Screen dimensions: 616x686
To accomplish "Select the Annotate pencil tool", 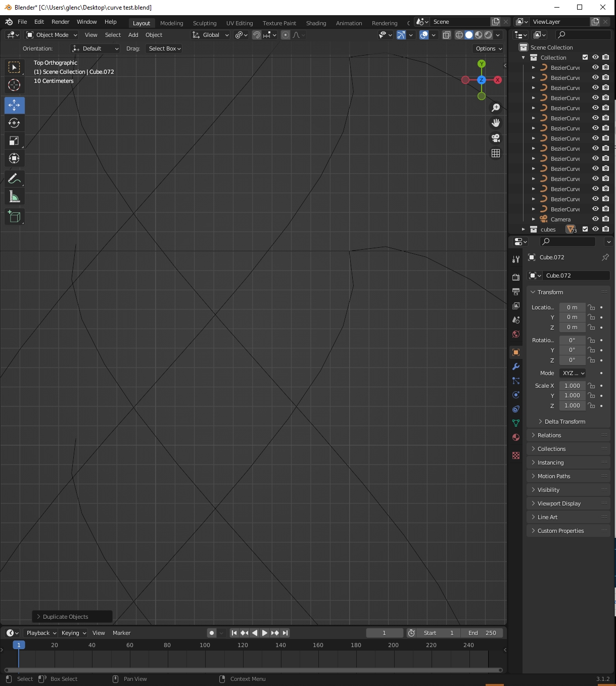I will pos(14,178).
